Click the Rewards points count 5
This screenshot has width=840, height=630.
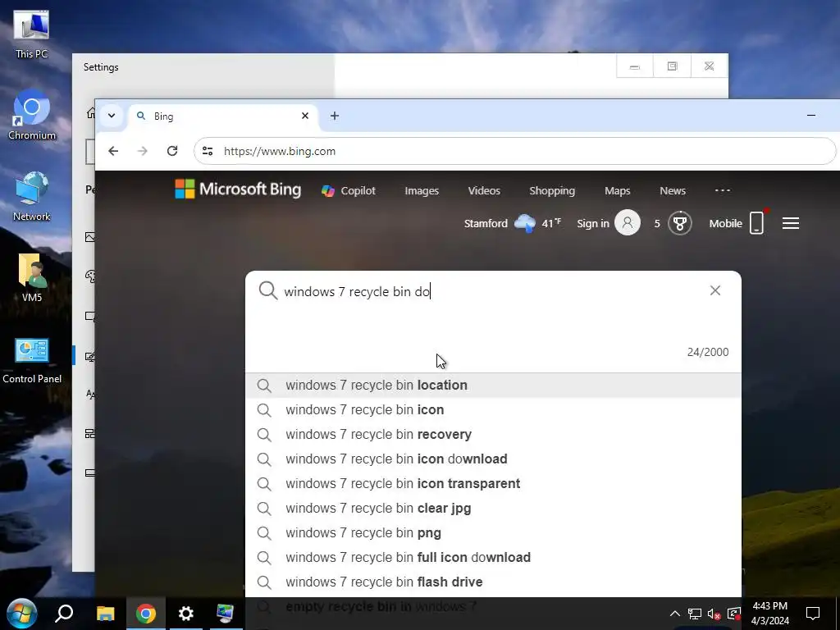click(x=657, y=223)
